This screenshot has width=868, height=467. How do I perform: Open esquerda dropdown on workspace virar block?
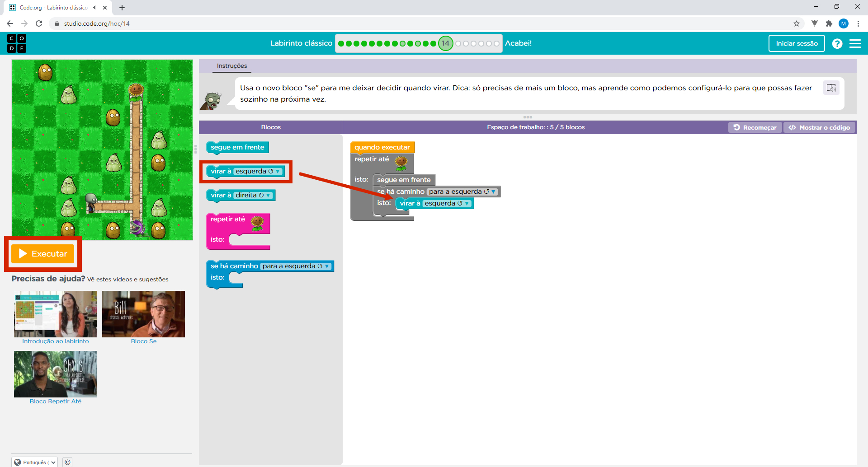click(x=447, y=203)
